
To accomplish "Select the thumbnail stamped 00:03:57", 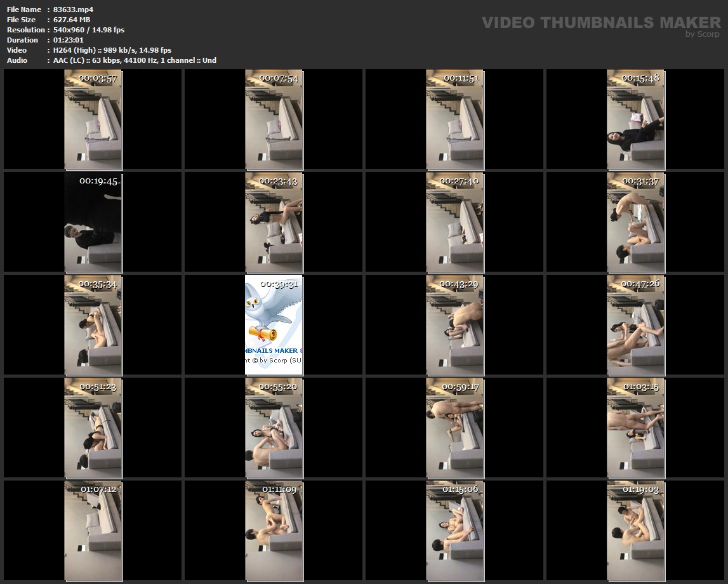I will pos(93,120).
